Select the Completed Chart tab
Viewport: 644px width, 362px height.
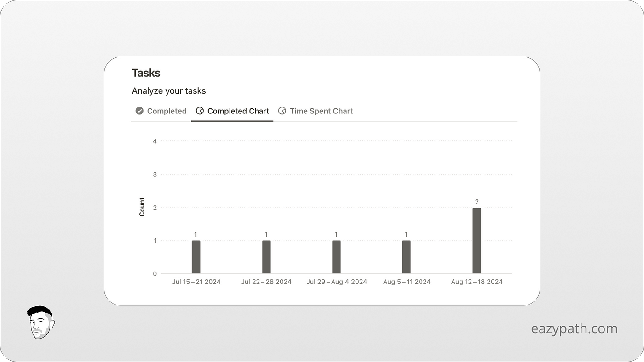238,111
